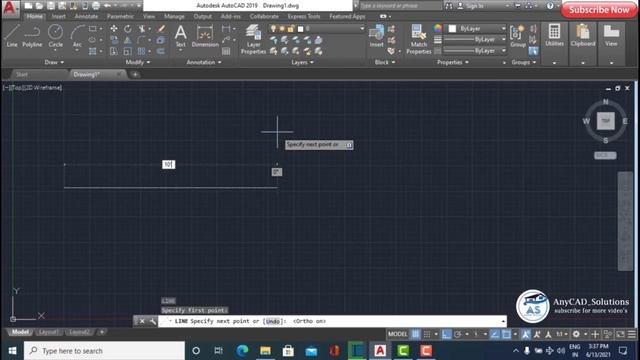Switch to the Start file tab
This screenshot has width=640, height=360.
point(22,74)
